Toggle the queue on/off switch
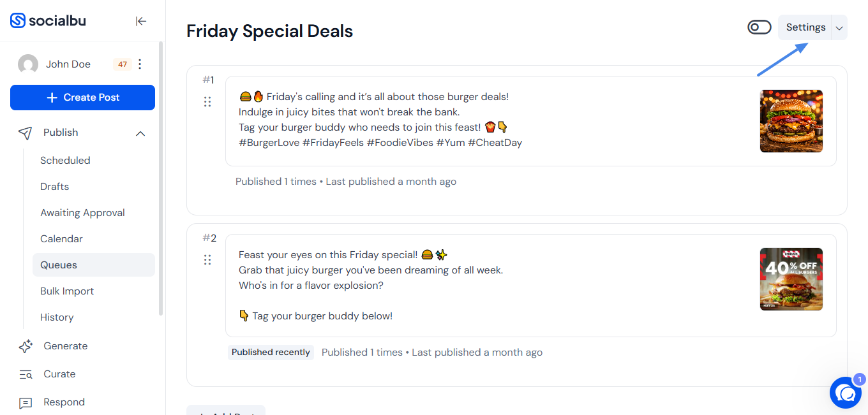The image size is (868, 415). click(759, 27)
